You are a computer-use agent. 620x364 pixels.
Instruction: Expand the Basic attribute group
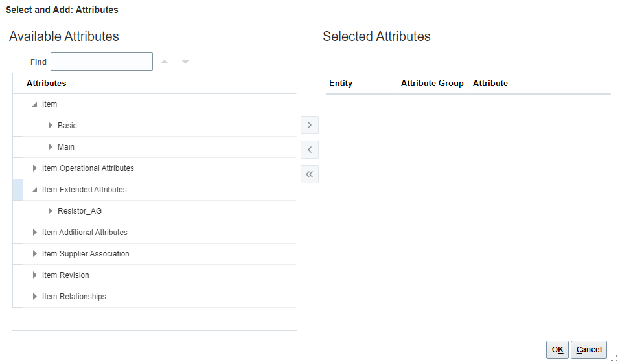click(x=51, y=126)
